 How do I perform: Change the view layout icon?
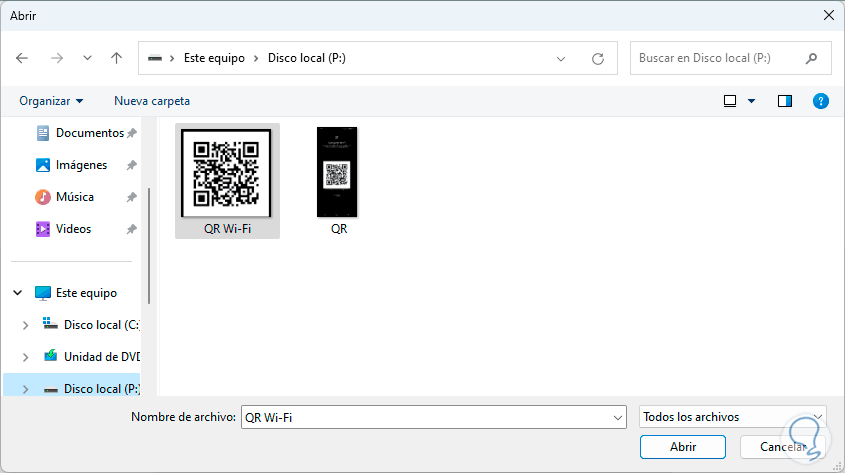click(730, 101)
